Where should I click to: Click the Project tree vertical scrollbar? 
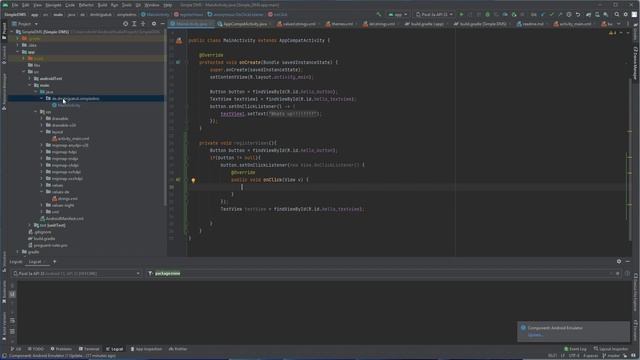165,118
